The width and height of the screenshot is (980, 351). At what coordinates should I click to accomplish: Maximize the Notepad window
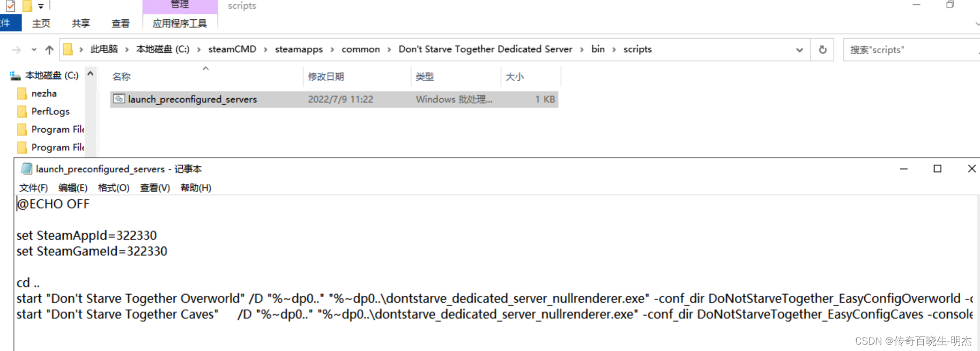[x=937, y=169]
